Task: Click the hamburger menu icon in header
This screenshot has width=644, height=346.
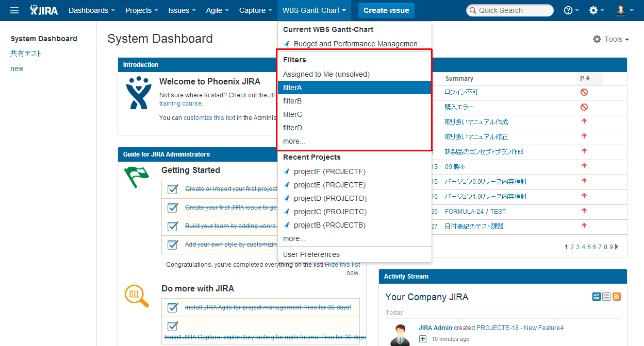Action: (14, 10)
